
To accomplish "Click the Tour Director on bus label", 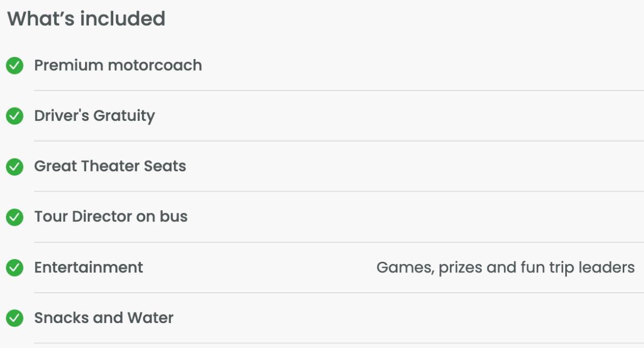I will 111,217.
